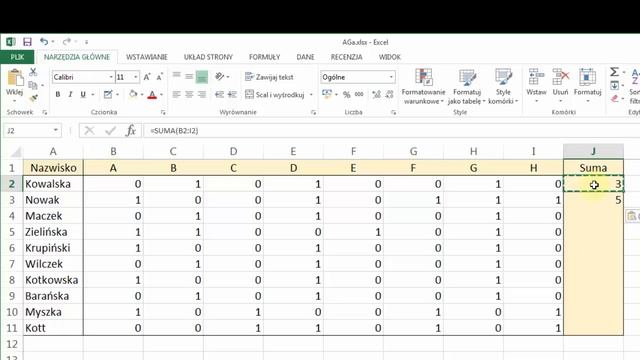Open the Ogólne number format dropdown
This screenshot has width=640, height=360.
pos(391,77)
